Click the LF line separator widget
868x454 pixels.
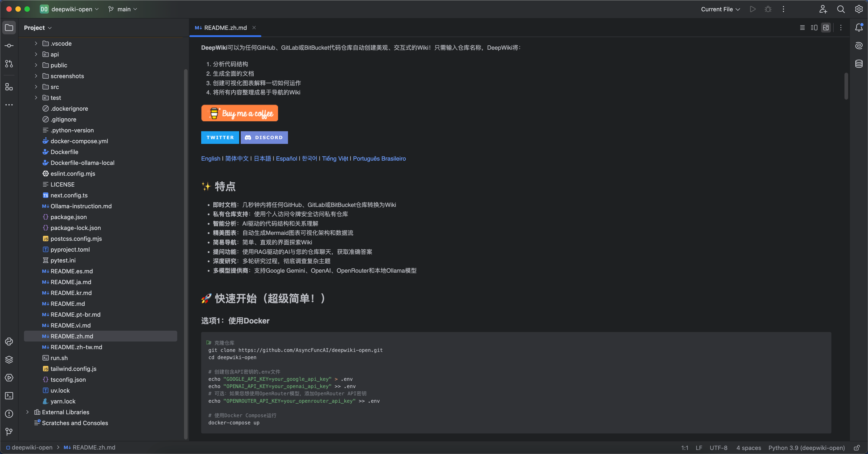[699, 448]
